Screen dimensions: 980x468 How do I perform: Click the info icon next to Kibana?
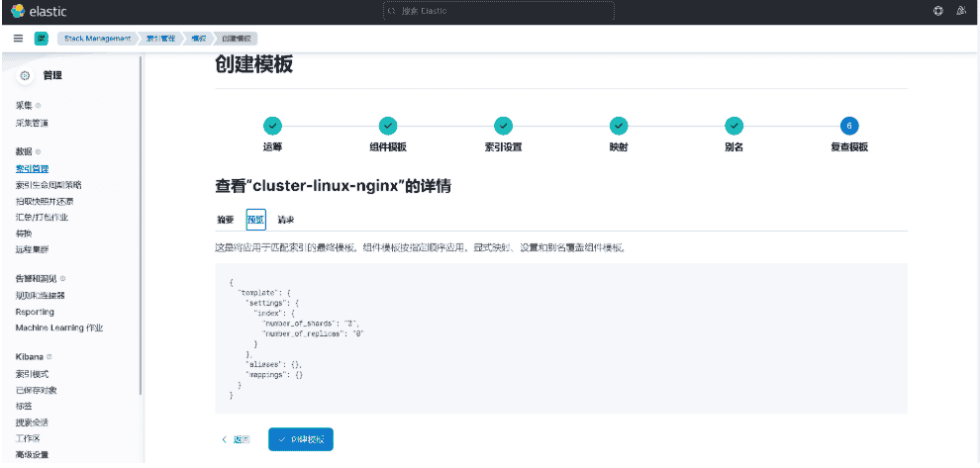coord(49,357)
